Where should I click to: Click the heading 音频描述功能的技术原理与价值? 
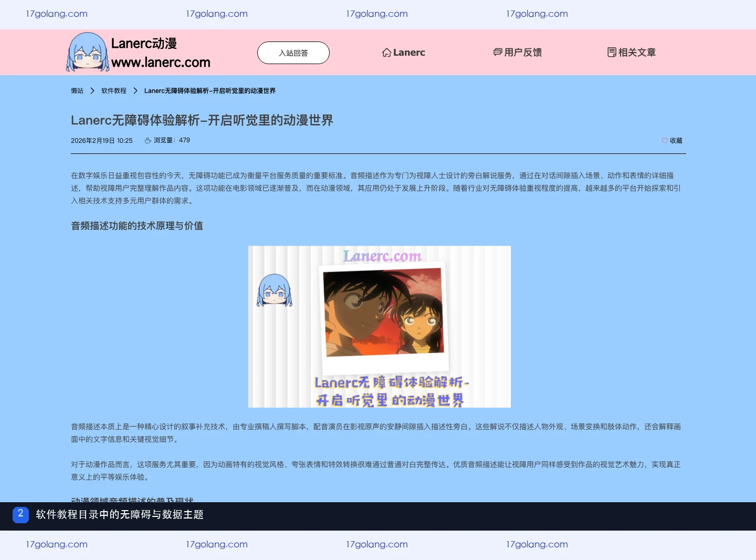click(137, 226)
